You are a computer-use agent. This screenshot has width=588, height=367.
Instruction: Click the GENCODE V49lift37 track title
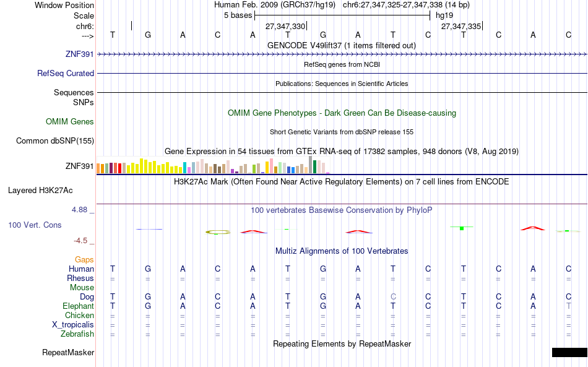click(x=341, y=45)
